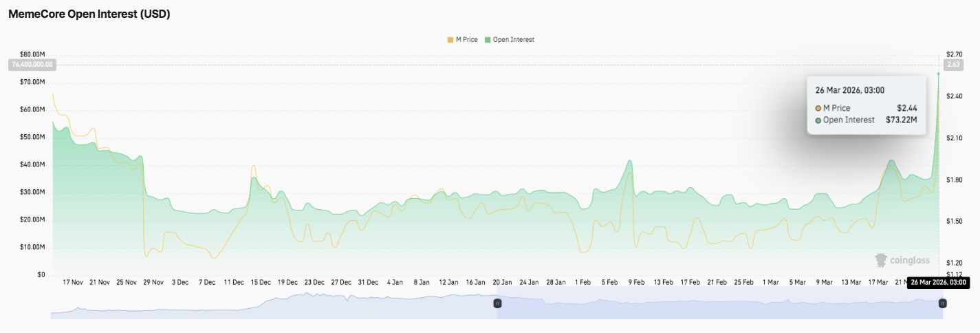
Task: Click the 2.63 price axis marker
Action: pyautogui.click(x=953, y=65)
